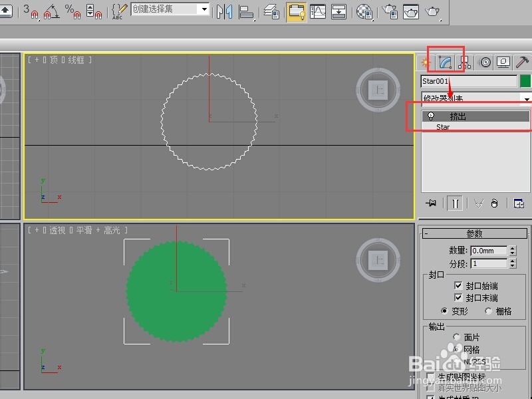Select the 栅格 radio button
Image resolution: width=532 pixels, height=399 pixels.
coord(489,311)
